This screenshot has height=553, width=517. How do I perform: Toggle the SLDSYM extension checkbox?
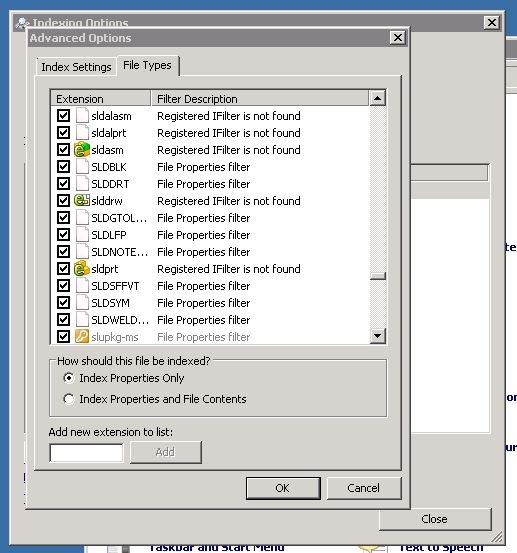coord(63,303)
